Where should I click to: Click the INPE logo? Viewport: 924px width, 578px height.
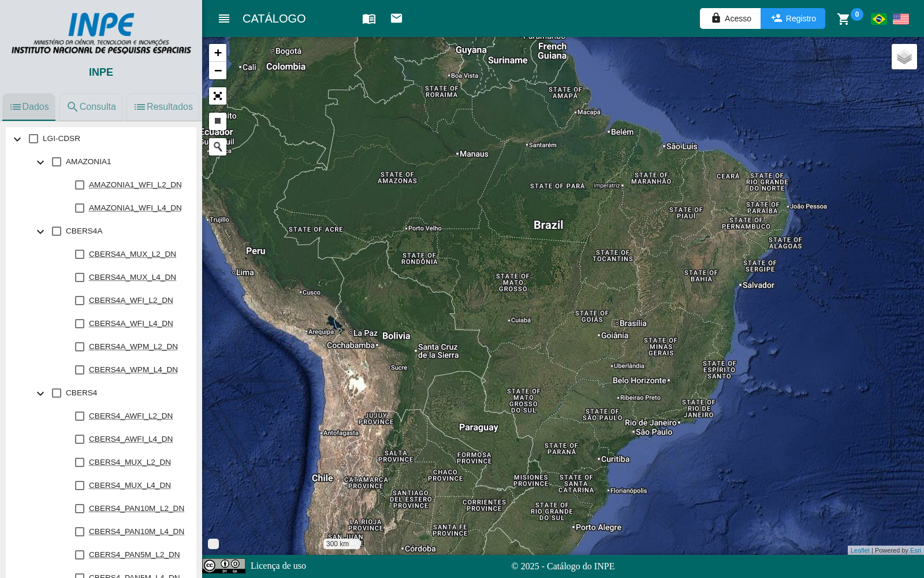click(x=101, y=34)
